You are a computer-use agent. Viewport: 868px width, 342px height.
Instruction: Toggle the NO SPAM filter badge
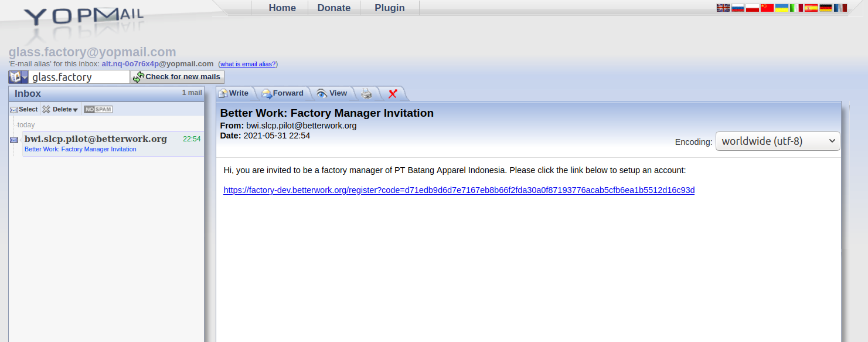[x=98, y=109]
